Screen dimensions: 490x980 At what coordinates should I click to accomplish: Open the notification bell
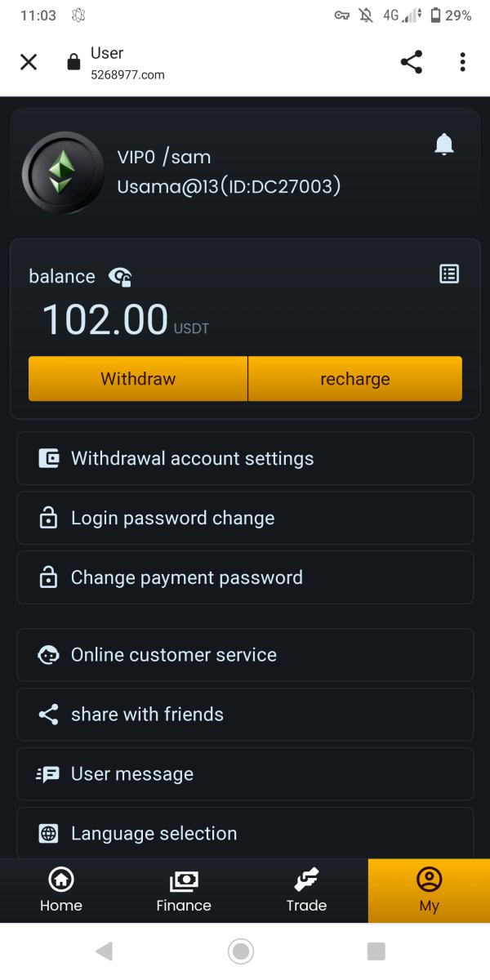[x=443, y=145]
